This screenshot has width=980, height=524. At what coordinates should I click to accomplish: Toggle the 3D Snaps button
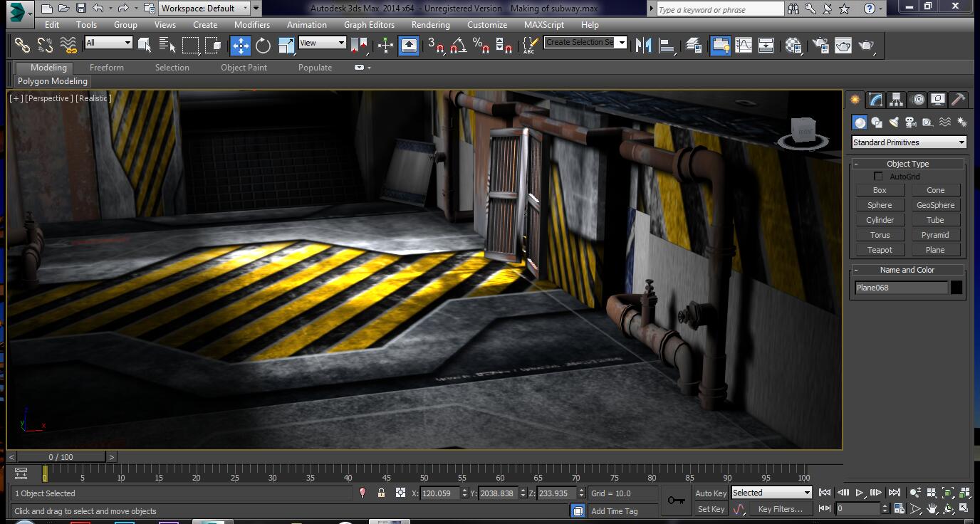436,46
